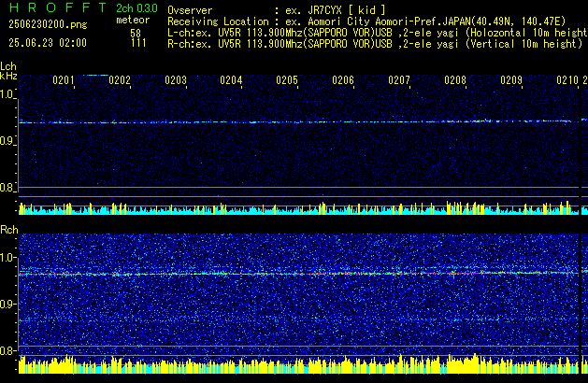Viewport: 588px width, 383px height.
Task: Click the 0.9 frequency label on Lch axis
Action: (7, 141)
